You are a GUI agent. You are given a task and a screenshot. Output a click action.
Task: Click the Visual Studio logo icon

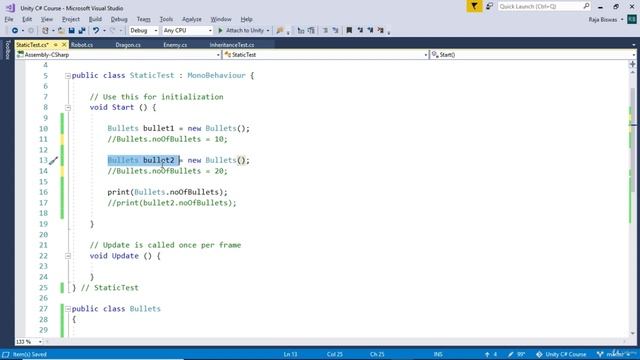(x=10, y=8)
